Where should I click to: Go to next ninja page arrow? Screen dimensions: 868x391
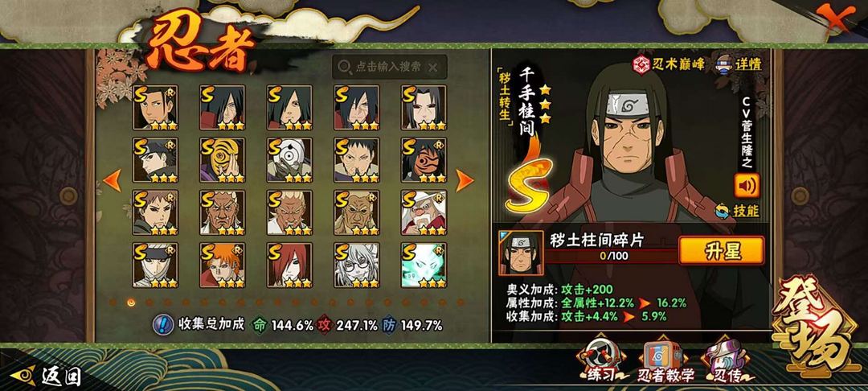pyautogui.click(x=464, y=180)
